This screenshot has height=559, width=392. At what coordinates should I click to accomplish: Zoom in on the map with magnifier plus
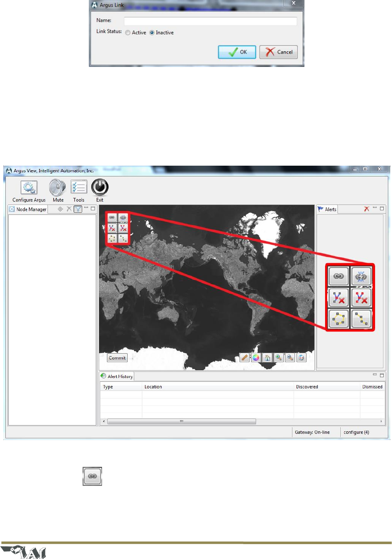(279, 358)
